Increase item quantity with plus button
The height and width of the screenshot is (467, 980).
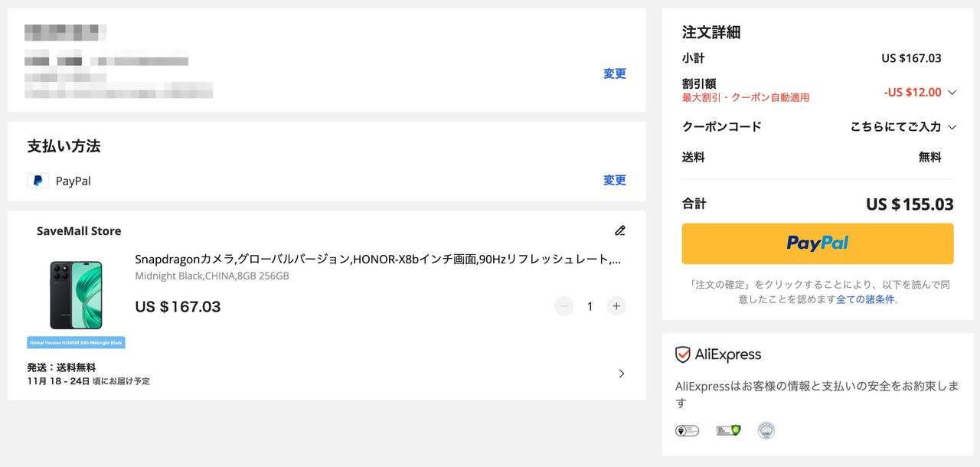[616, 306]
